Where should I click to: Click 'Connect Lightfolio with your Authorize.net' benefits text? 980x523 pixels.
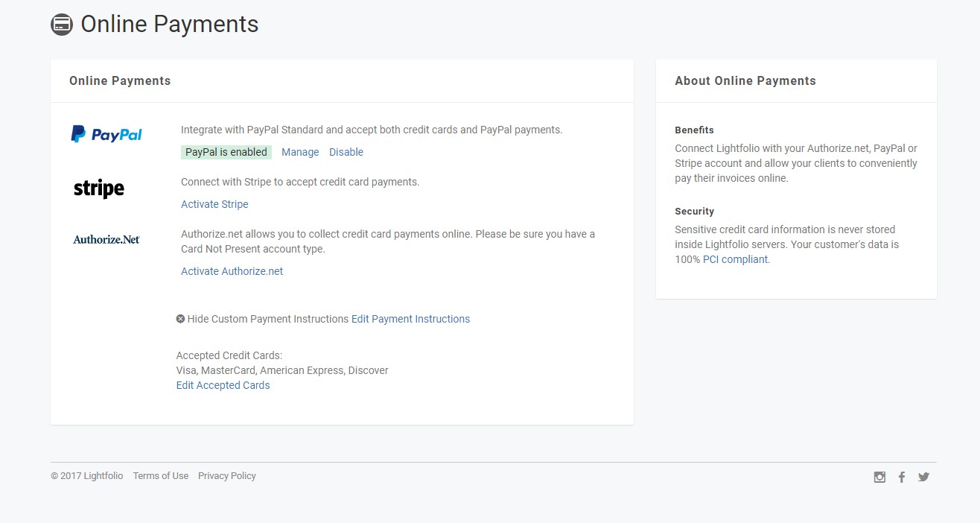[x=796, y=163]
